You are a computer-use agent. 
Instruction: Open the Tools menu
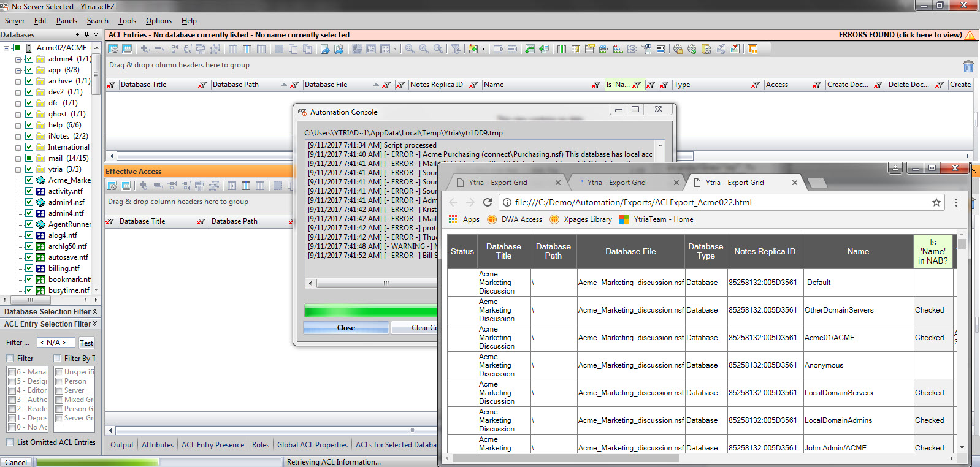[x=127, y=21]
